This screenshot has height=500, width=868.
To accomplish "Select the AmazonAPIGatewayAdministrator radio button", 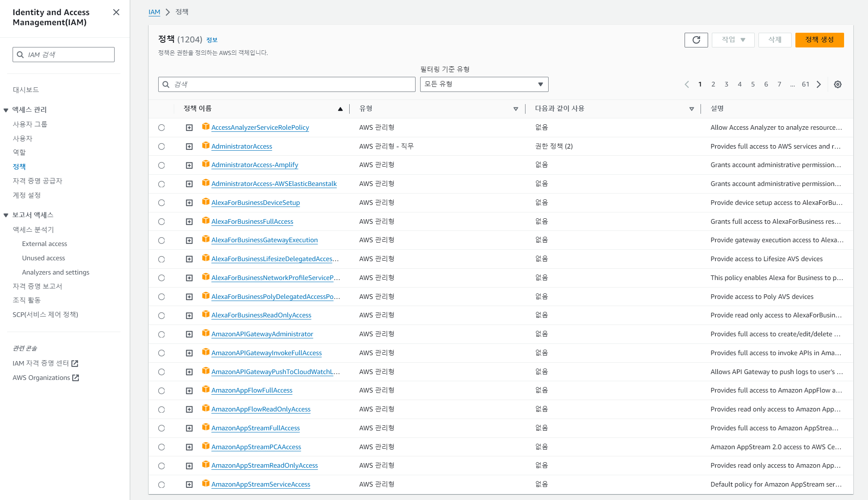I will click(x=162, y=335).
